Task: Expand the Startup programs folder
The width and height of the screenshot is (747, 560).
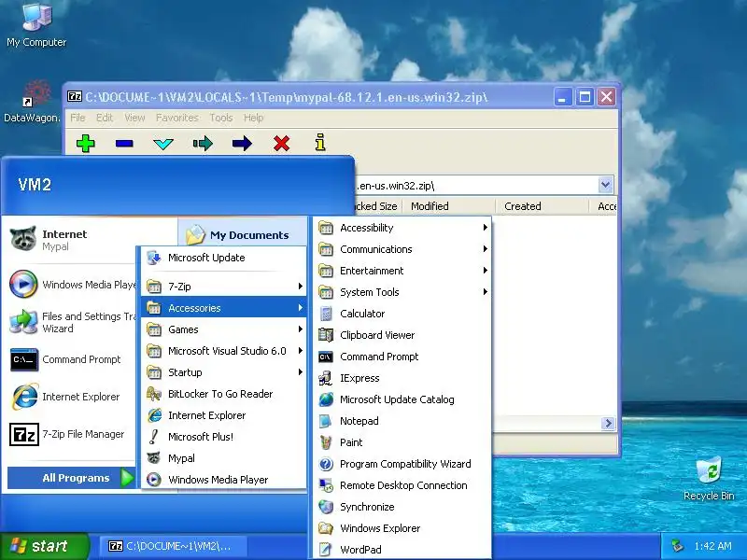Action: pyautogui.click(x=223, y=372)
